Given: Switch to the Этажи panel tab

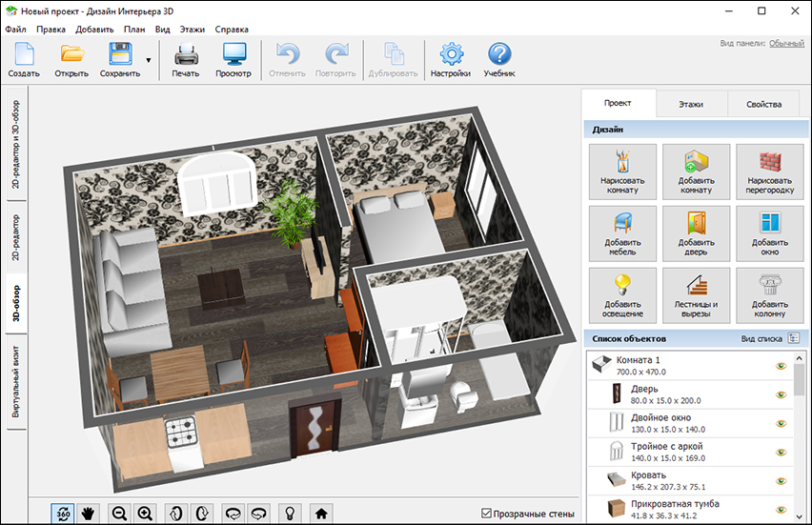Looking at the screenshot, I should click(x=691, y=104).
